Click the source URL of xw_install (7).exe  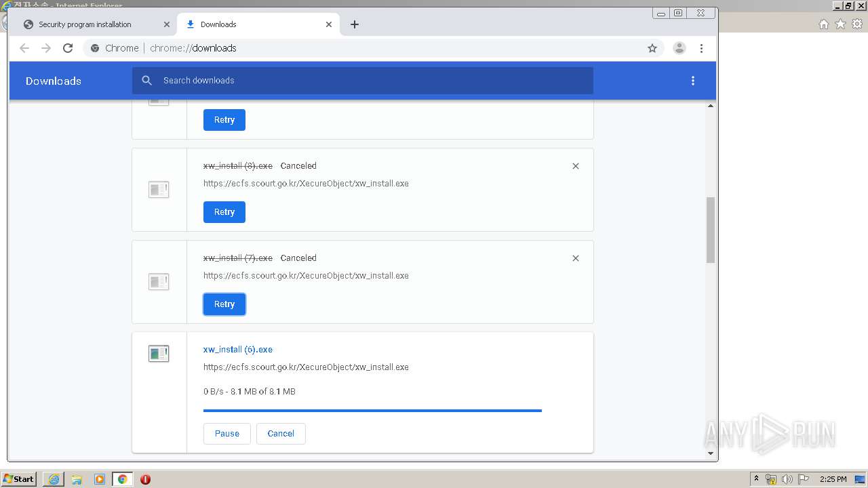click(306, 276)
